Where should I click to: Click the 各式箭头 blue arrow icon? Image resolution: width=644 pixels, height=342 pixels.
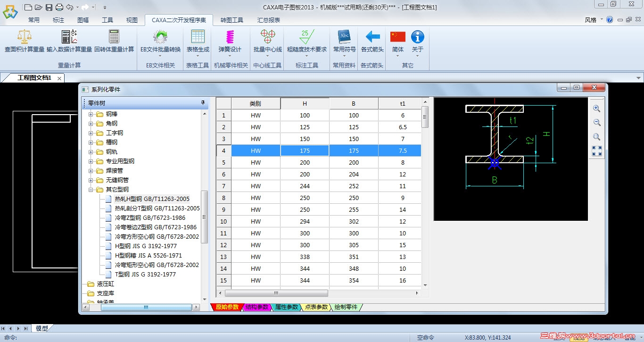click(372, 36)
